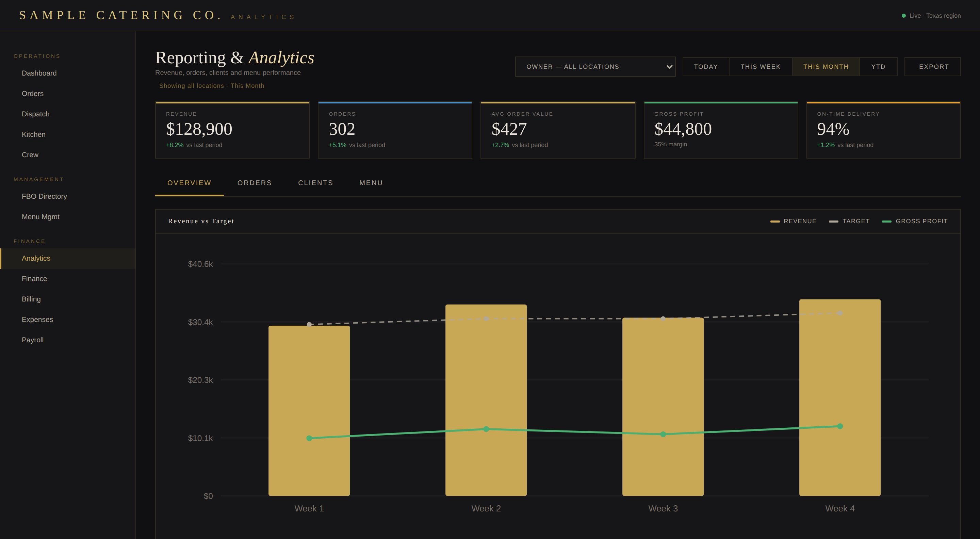
Task: Go to Orders in the sidebar
Action: click(x=68, y=94)
